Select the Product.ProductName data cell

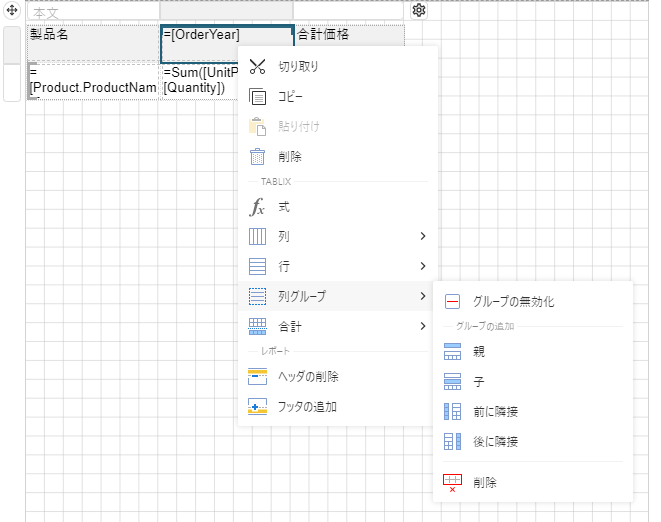[x=91, y=81]
